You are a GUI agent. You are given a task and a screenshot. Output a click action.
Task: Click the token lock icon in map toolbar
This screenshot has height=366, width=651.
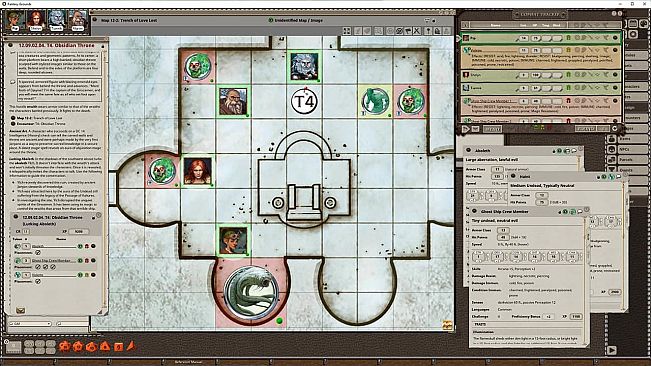[447, 31]
